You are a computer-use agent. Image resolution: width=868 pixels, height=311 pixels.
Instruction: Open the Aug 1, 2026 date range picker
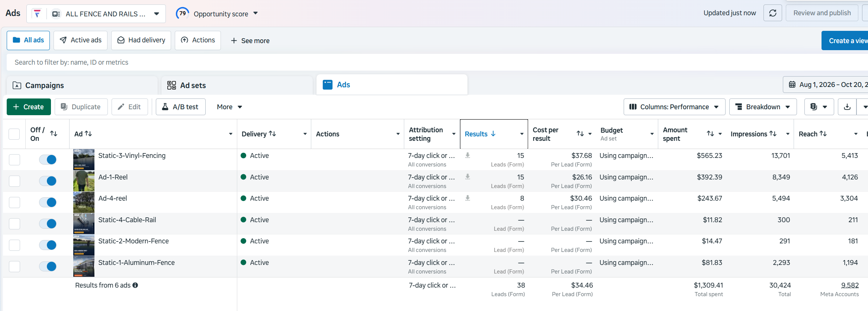click(x=826, y=85)
